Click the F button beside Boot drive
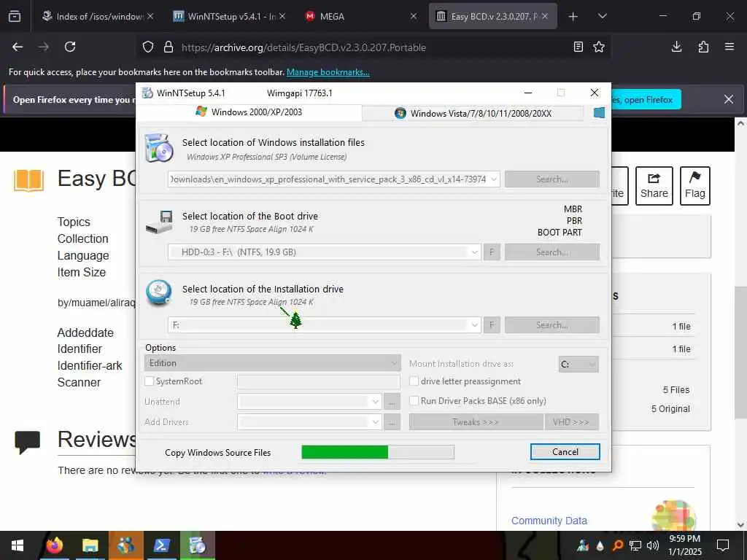 [x=492, y=252]
